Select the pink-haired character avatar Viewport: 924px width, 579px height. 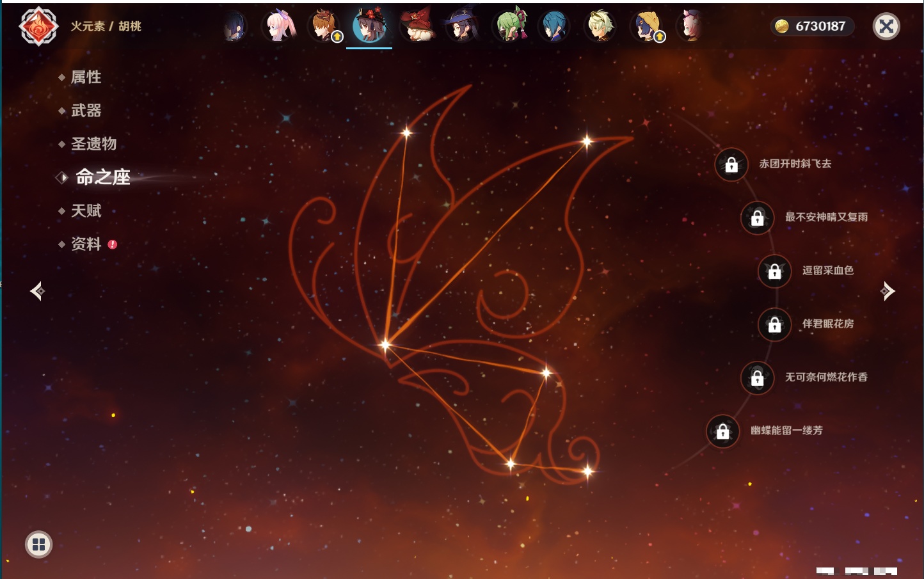coord(280,26)
